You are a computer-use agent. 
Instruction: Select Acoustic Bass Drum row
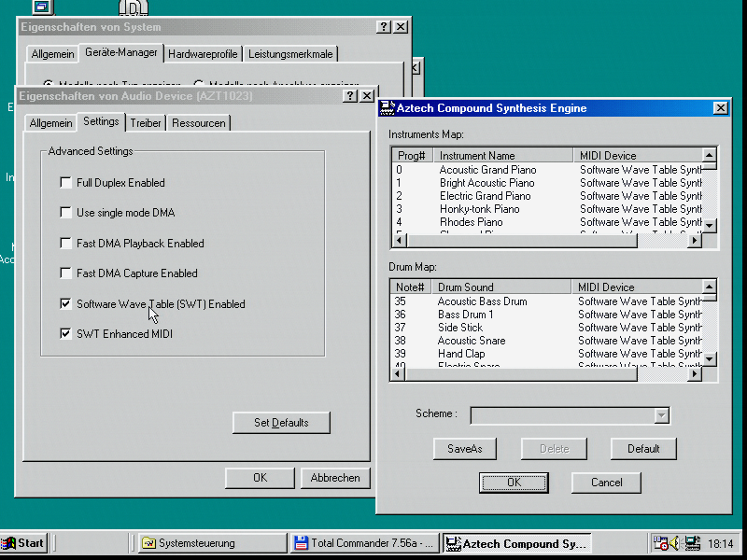pyautogui.click(x=547, y=301)
